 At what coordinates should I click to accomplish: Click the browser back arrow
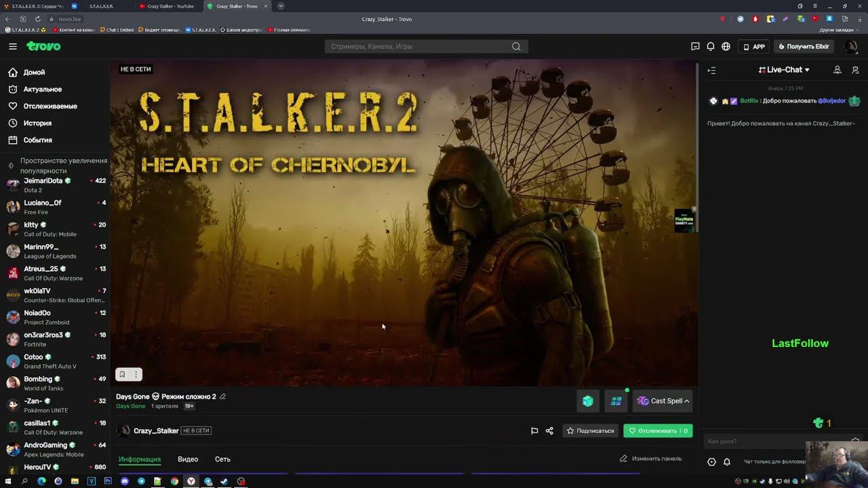(x=8, y=19)
